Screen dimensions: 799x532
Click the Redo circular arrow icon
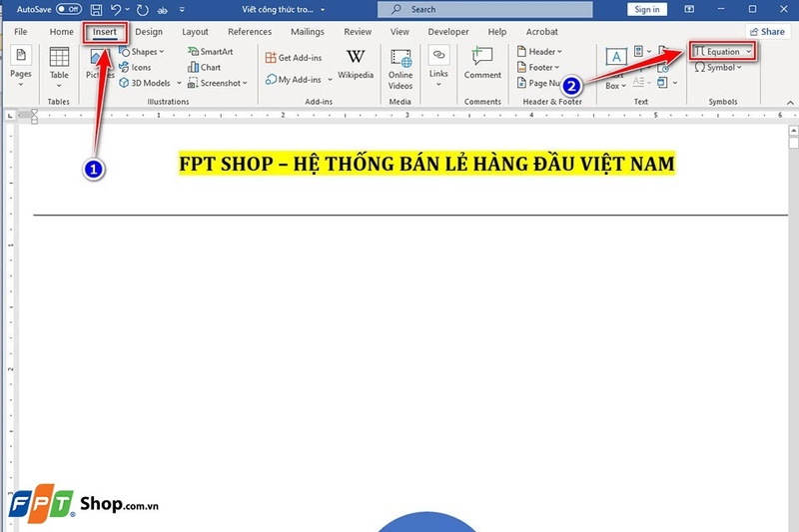[143, 10]
